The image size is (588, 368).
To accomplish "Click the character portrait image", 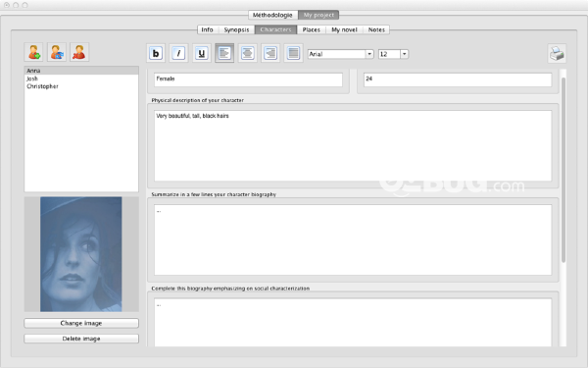I will click(x=81, y=254).
